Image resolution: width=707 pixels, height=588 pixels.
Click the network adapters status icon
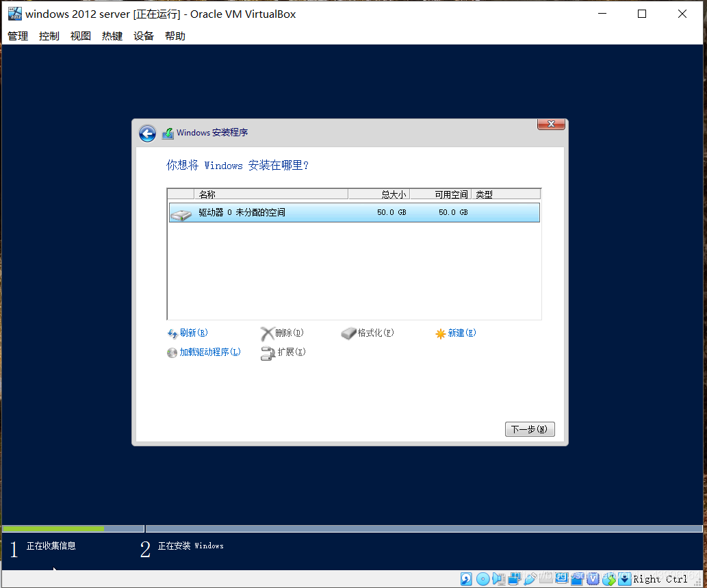coord(514,579)
